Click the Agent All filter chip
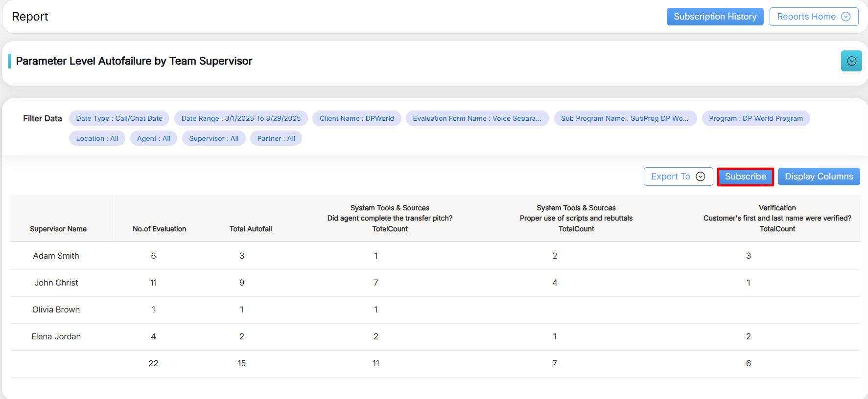The width and height of the screenshot is (868, 399). pos(154,138)
